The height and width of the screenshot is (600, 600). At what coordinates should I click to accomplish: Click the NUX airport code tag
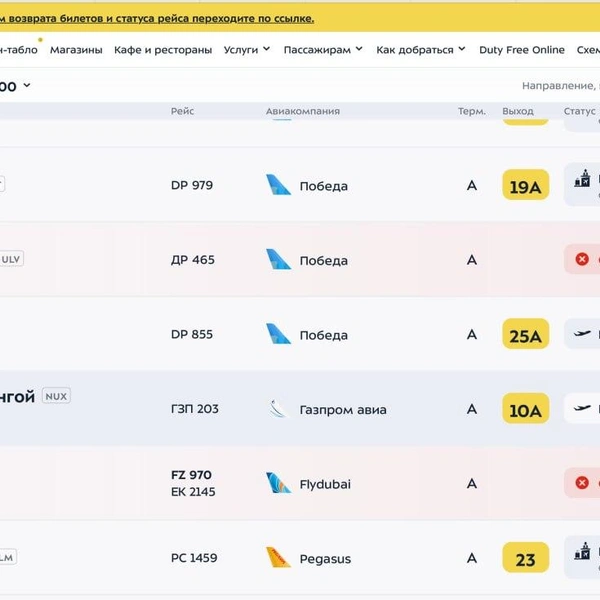coord(56,396)
